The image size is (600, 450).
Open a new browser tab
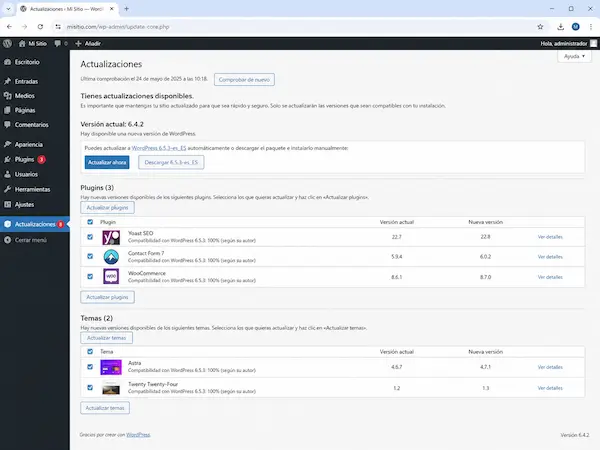[126, 8]
